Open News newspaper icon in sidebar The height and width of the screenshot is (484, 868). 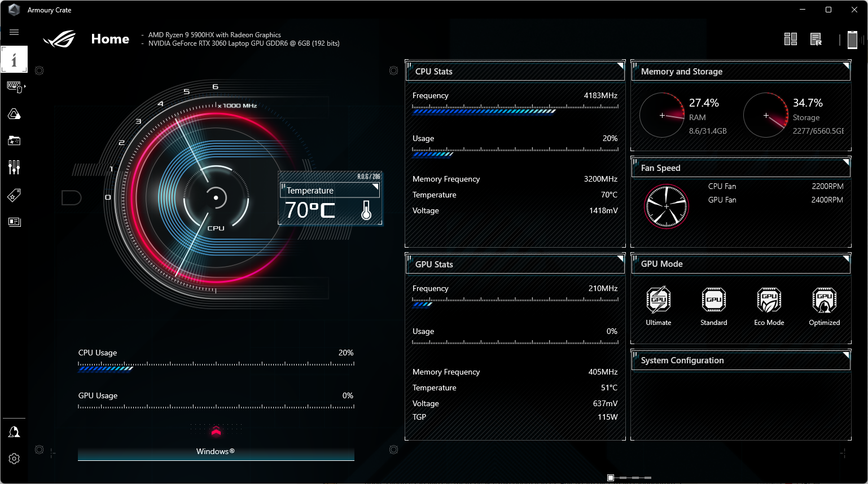click(14, 222)
